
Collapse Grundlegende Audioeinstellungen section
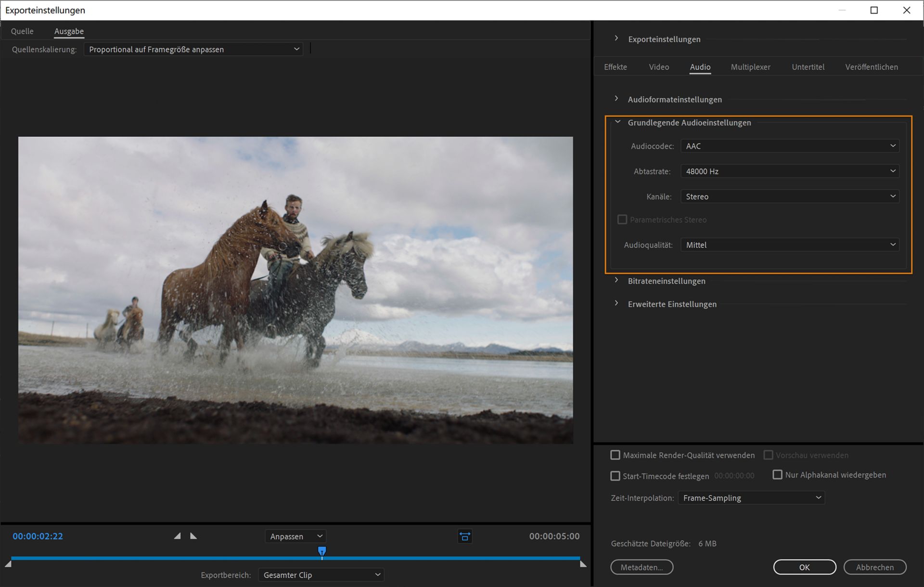tap(617, 122)
